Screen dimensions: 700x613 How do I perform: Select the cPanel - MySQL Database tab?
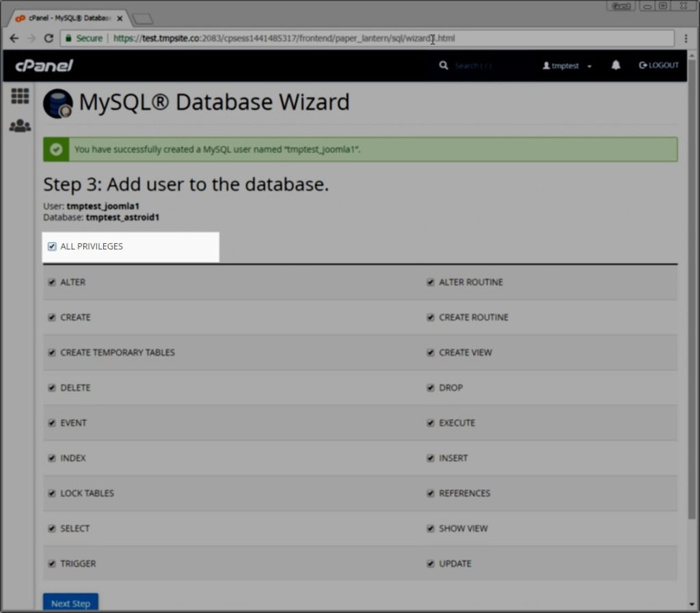[66, 18]
